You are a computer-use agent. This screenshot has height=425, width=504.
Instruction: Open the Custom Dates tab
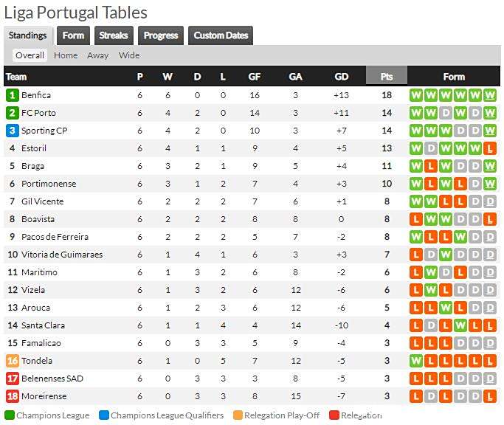click(221, 35)
